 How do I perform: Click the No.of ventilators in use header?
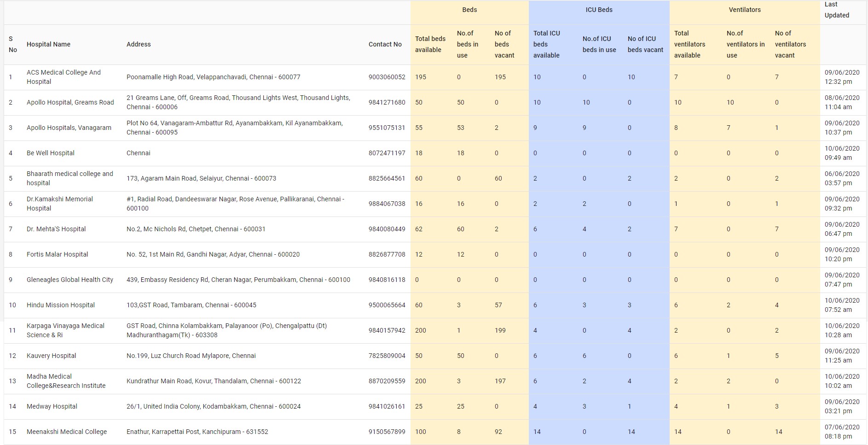click(746, 44)
